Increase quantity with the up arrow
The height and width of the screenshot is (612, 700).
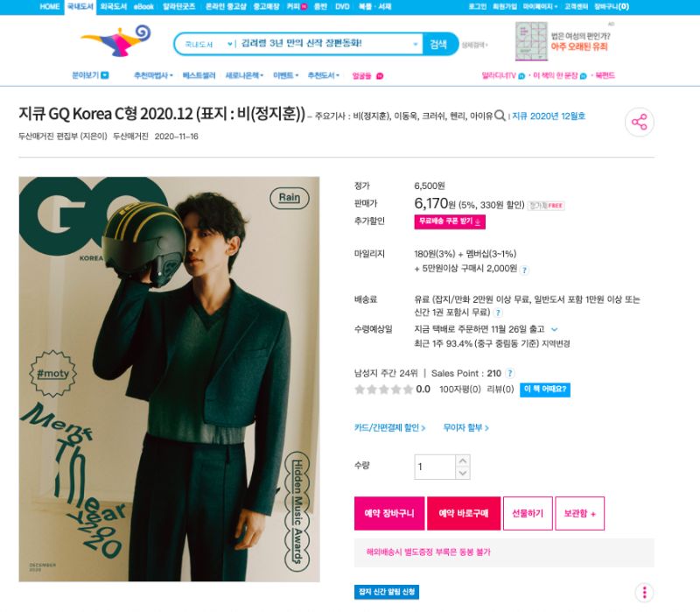463,461
